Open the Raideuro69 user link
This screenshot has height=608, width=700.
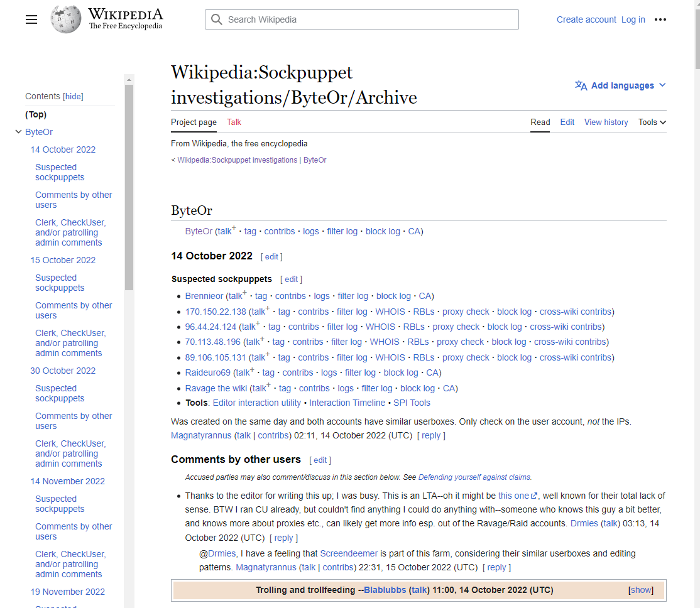coord(208,372)
